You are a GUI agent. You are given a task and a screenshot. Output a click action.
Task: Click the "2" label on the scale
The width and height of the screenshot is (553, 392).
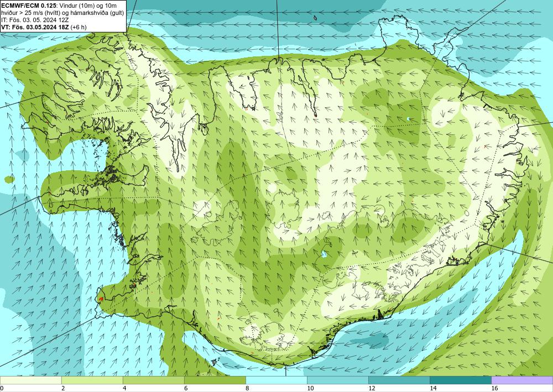[63, 388]
